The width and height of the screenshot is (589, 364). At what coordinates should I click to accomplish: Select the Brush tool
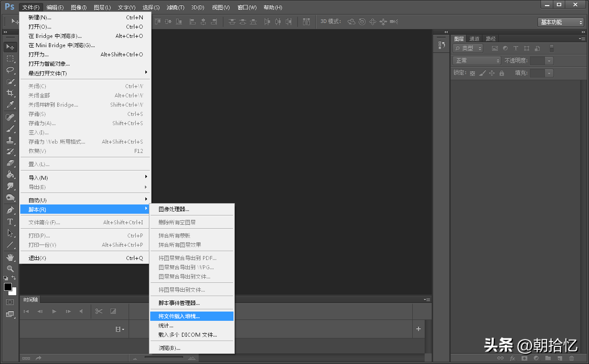10,129
